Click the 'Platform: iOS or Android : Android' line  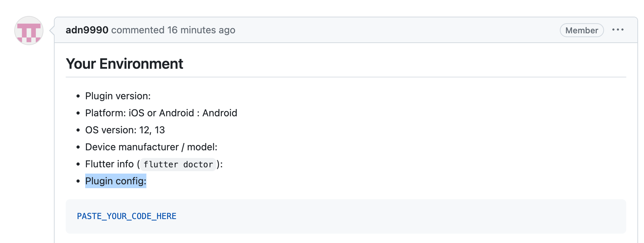[x=161, y=113]
